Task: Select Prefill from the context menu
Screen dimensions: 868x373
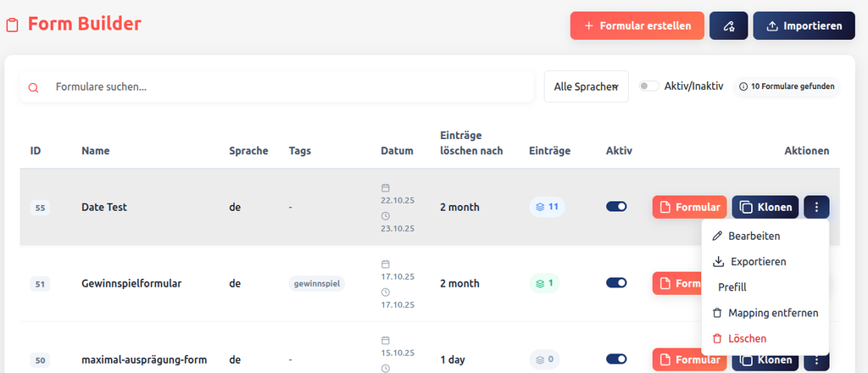Action: pos(765,287)
